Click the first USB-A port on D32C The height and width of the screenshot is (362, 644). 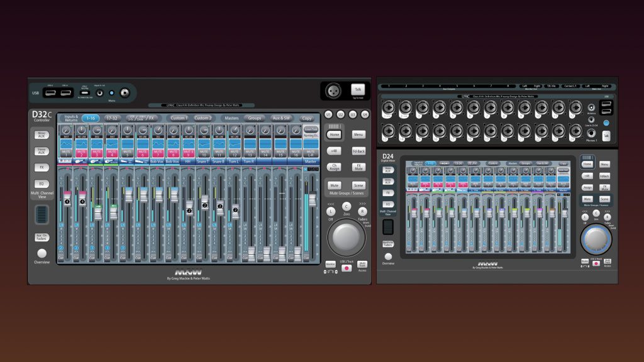(50, 93)
